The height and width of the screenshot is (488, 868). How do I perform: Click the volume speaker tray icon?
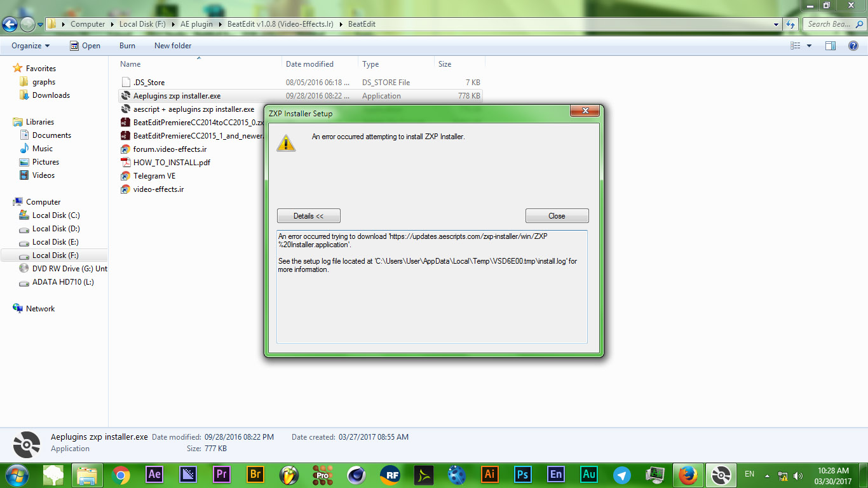pos(798,475)
